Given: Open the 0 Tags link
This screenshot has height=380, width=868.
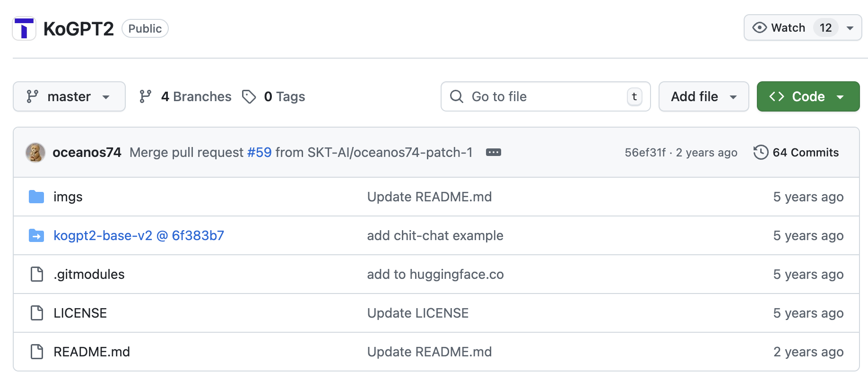Looking at the screenshot, I should click(x=285, y=96).
